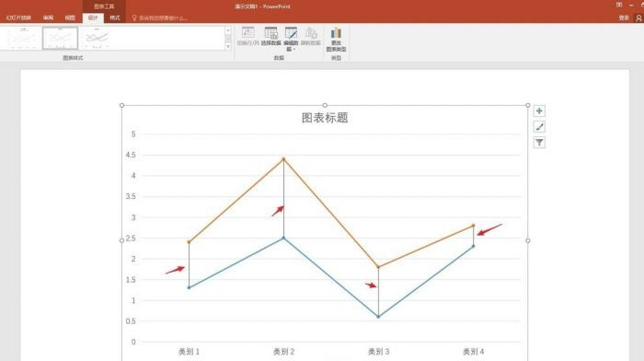Image resolution: width=644 pixels, height=361 pixels.
Task: Expand the chart styles gallery
Action: click(228, 47)
